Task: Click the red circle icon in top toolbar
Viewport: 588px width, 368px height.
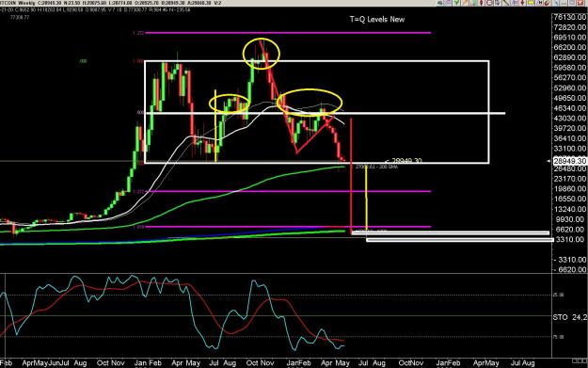Action: 489,3
